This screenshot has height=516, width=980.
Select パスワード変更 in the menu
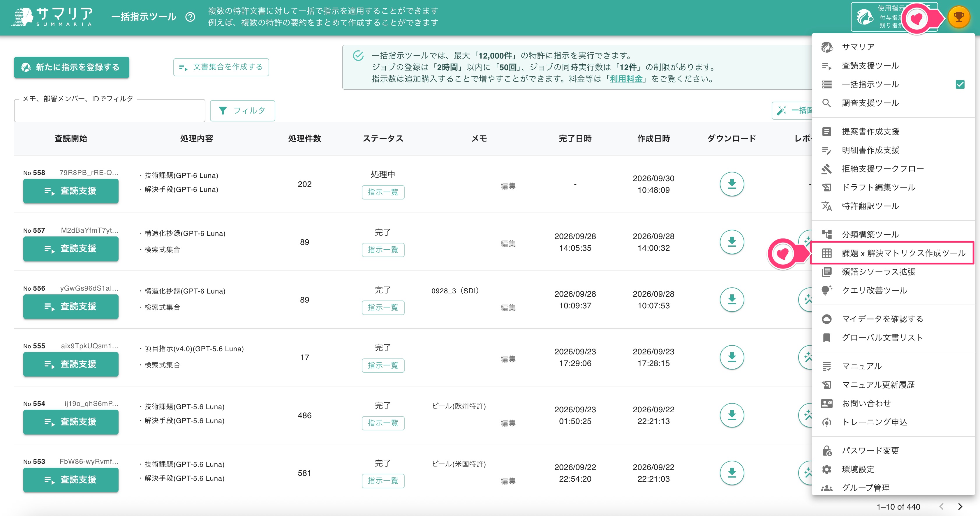[x=893, y=450]
